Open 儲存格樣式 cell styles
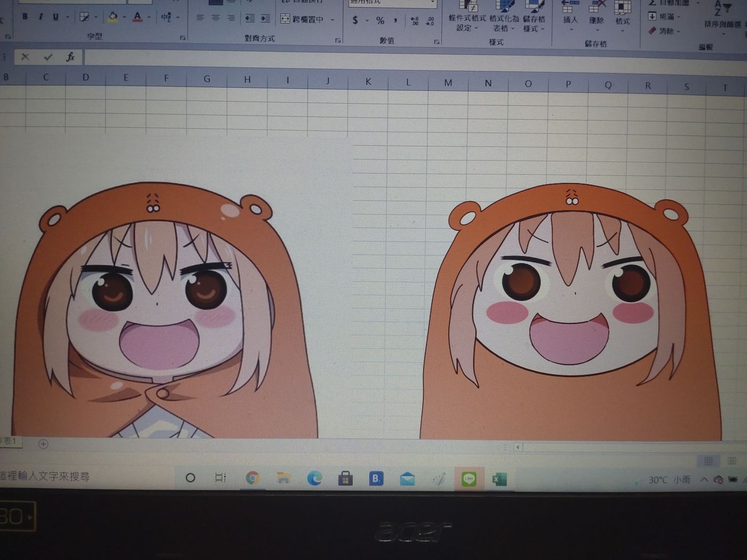Screen dimensions: 747x560 tap(534, 16)
